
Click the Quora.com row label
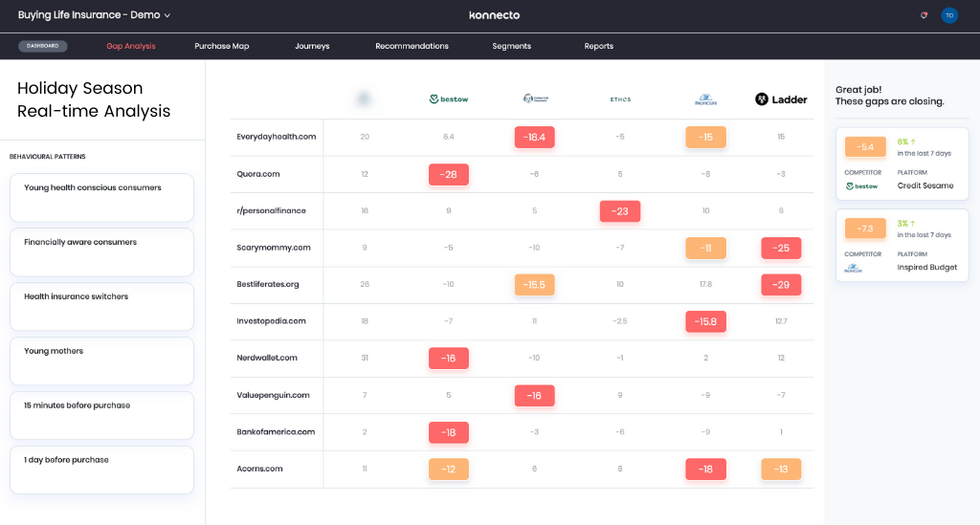pos(258,174)
